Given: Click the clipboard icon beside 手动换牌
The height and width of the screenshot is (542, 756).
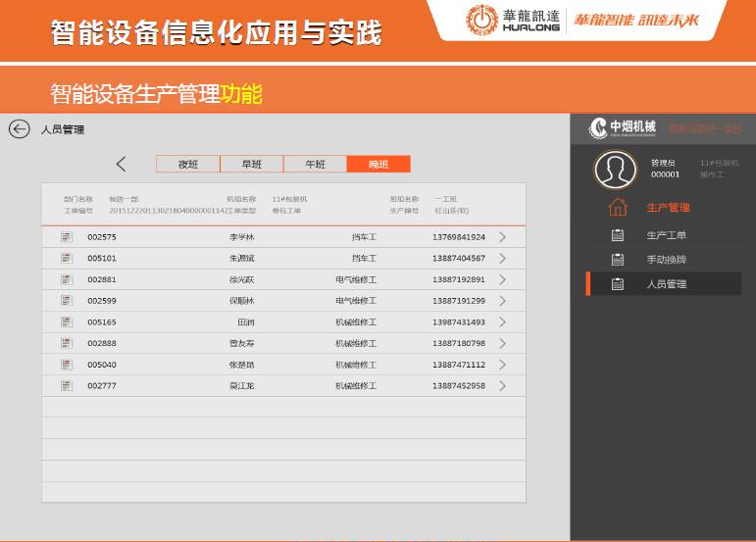Looking at the screenshot, I should pos(617,260).
